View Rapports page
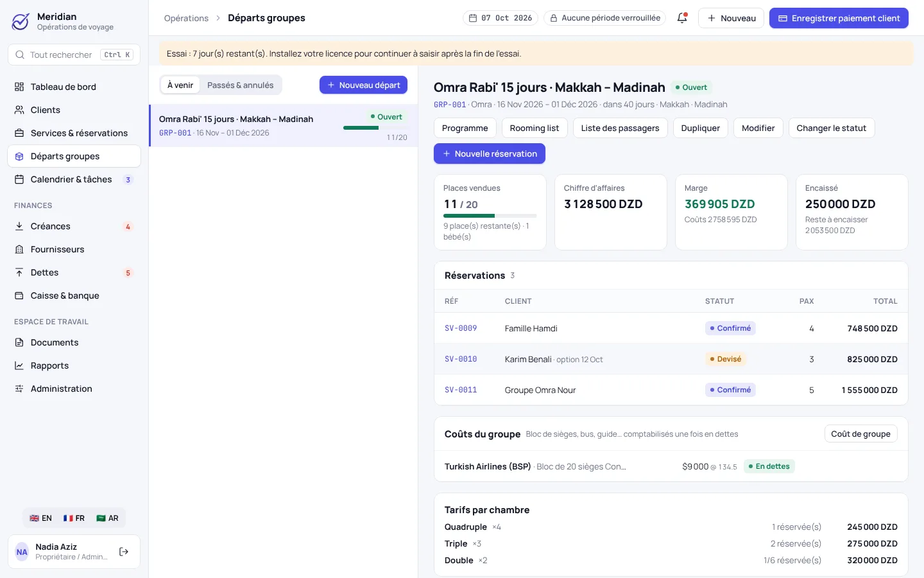Image resolution: width=924 pixels, height=578 pixels. point(74,365)
